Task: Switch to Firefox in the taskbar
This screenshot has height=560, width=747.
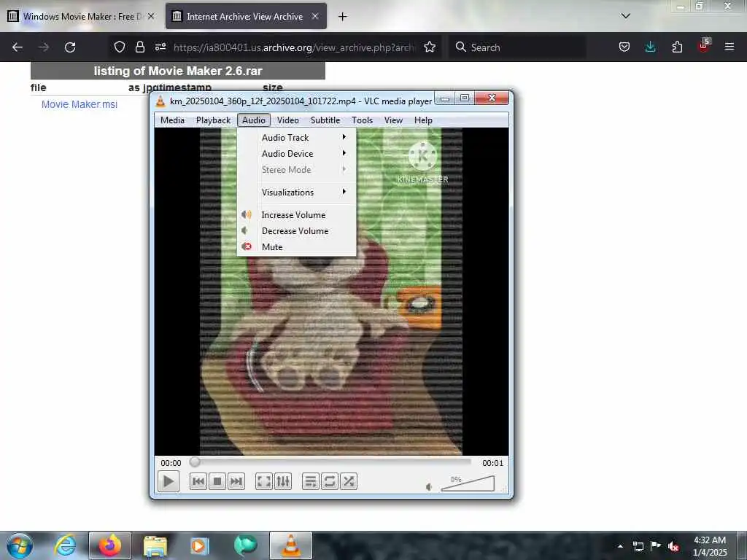Action: [x=110, y=545]
